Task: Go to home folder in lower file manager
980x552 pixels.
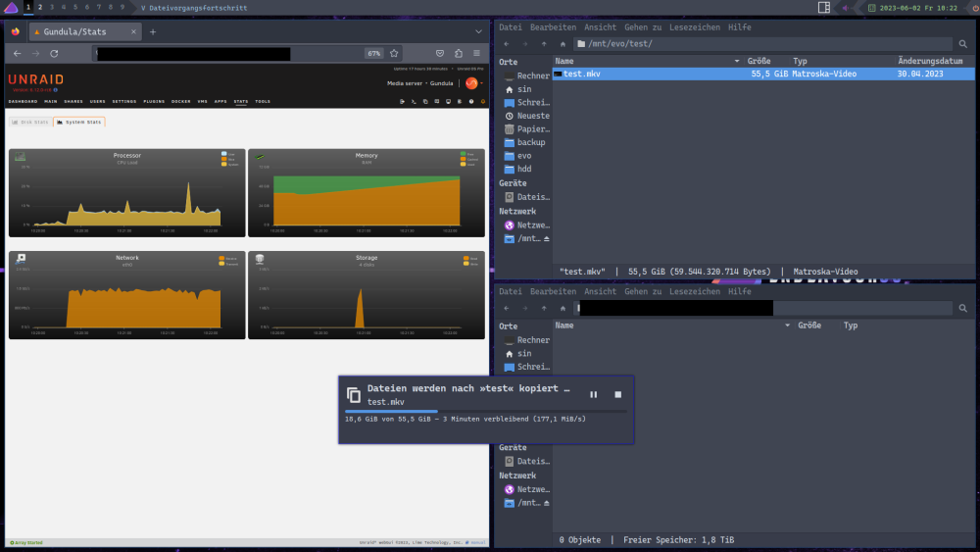Action: click(x=563, y=308)
